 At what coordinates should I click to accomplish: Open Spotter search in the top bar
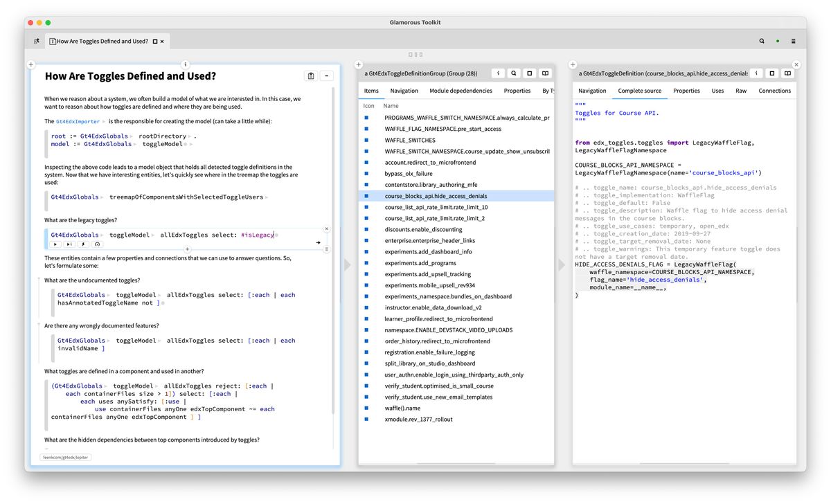(x=762, y=41)
